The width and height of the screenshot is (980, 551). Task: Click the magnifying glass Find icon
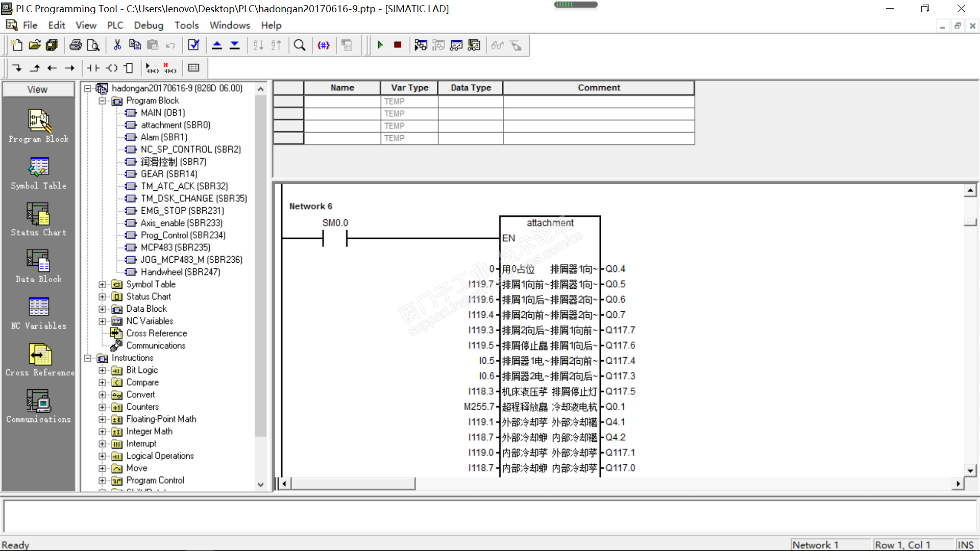(x=300, y=45)
